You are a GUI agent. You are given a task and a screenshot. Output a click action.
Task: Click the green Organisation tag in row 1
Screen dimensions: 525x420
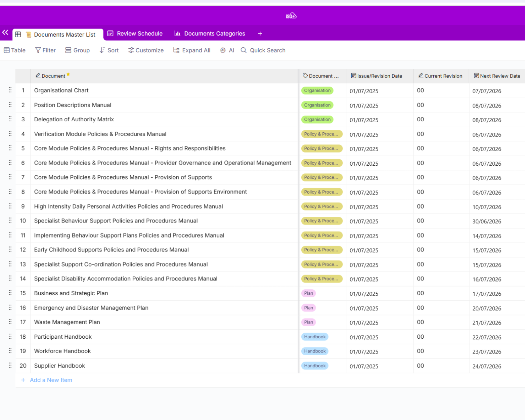point(317,90)
